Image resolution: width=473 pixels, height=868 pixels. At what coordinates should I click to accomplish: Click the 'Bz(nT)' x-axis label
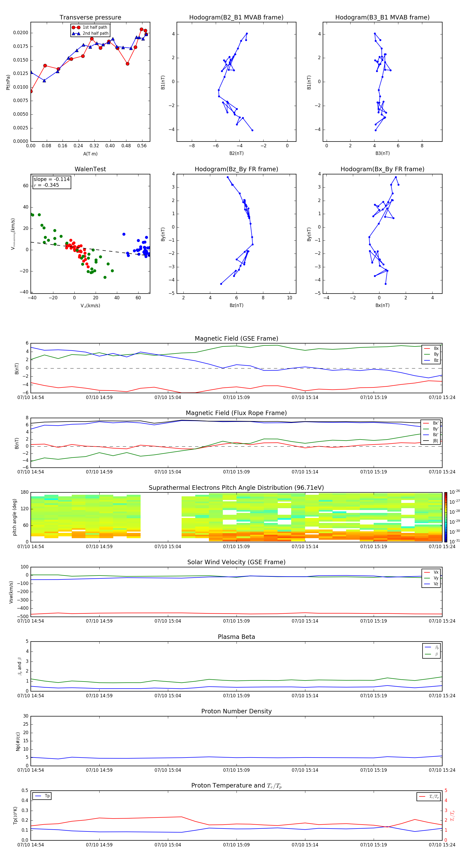tap(236, 305)
